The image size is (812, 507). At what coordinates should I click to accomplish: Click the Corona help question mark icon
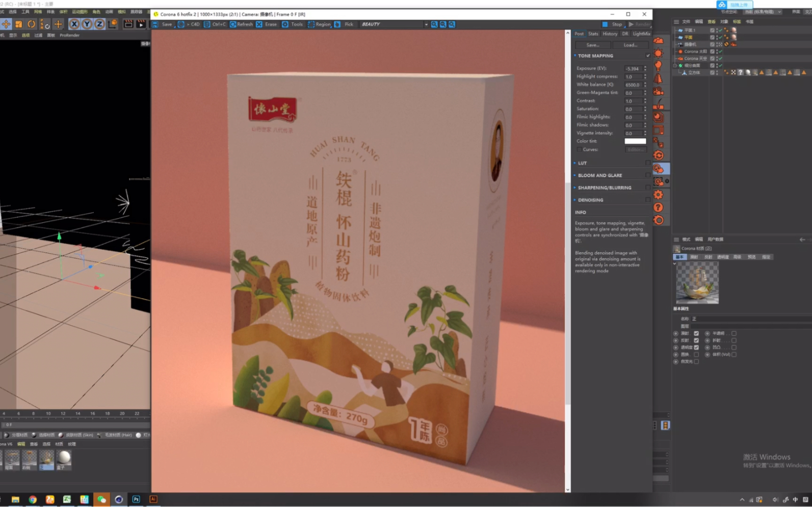coord(659,207)
